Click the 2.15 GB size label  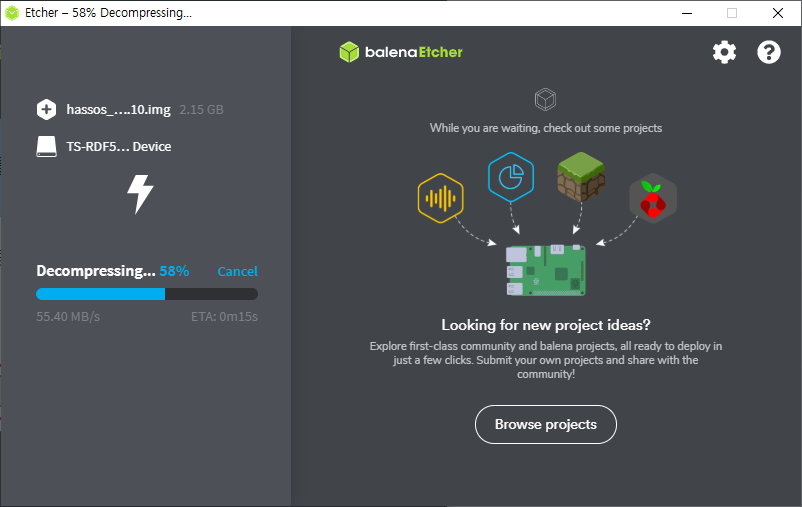pyautogui.click(x=202, y=109)
